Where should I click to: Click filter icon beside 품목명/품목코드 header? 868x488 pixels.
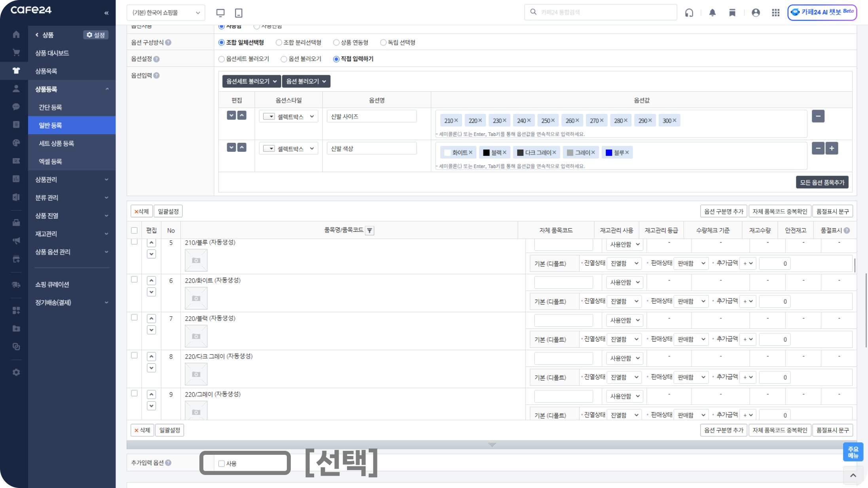coord(370,231)
